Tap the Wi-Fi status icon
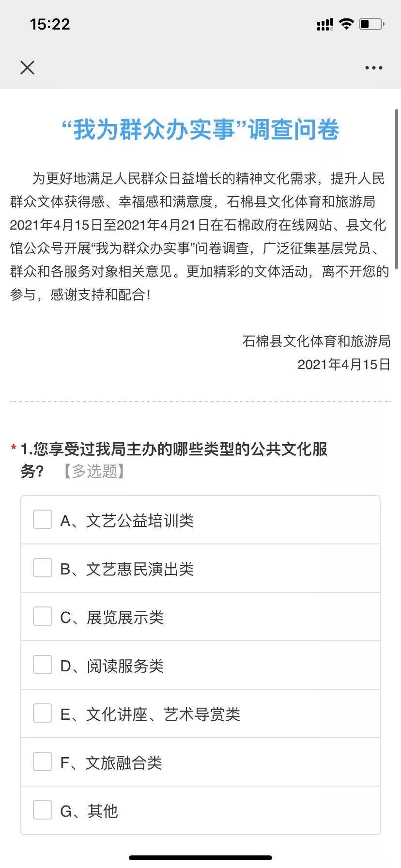The width and height of the screenshot is (401, 868). point(346,24)
